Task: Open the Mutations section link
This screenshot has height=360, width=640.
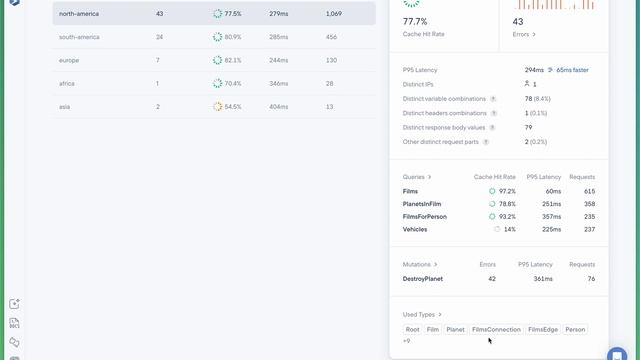Action: click(x=420, y=264)
